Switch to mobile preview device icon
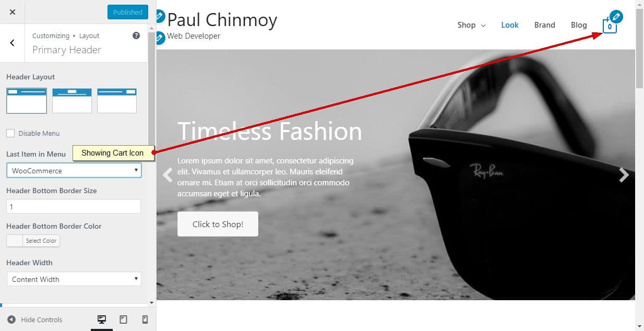The width and height of the screenshot is (644, 331). (145, 320)
